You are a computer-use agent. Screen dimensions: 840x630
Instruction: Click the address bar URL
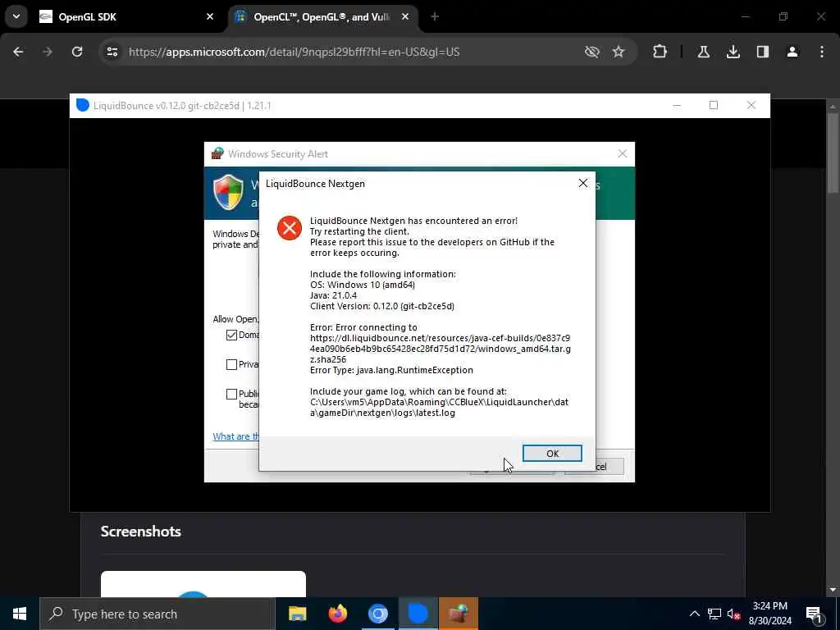[x=294, y=52]
